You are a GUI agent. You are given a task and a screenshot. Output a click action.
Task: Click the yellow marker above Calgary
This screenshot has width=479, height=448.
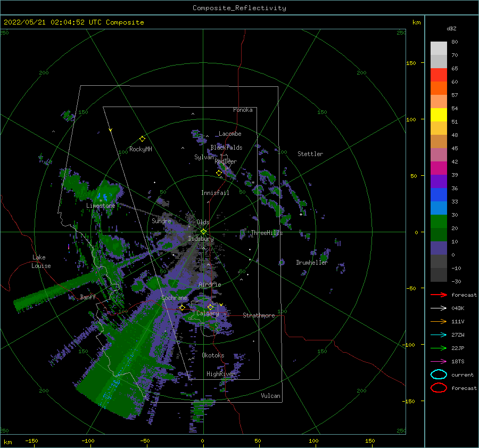point(210,307)
